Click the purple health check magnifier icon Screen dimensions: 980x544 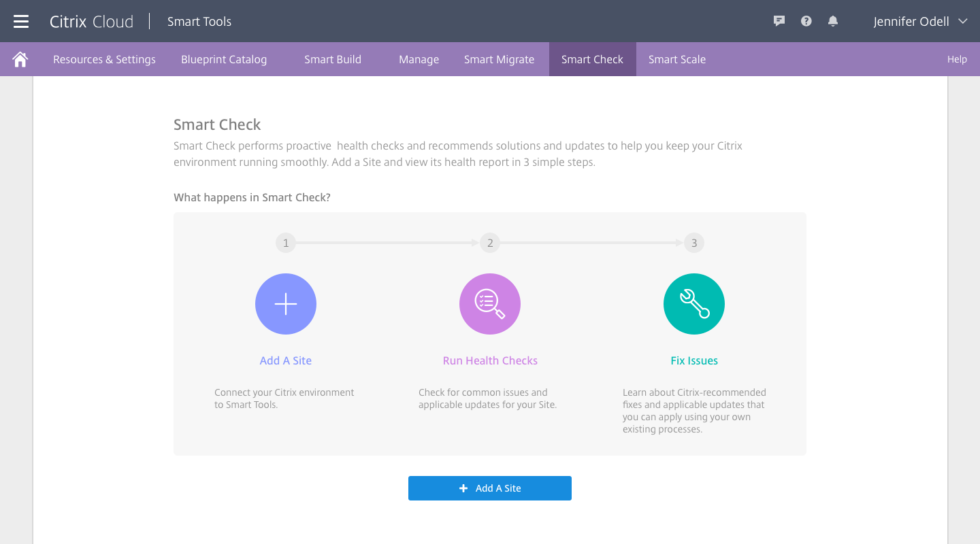point(490,304)
